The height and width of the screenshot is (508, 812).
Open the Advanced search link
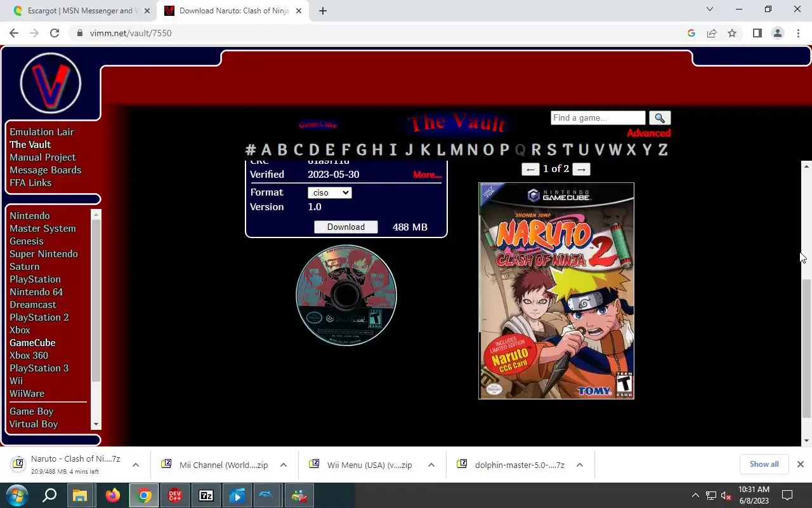pos(649,133)
